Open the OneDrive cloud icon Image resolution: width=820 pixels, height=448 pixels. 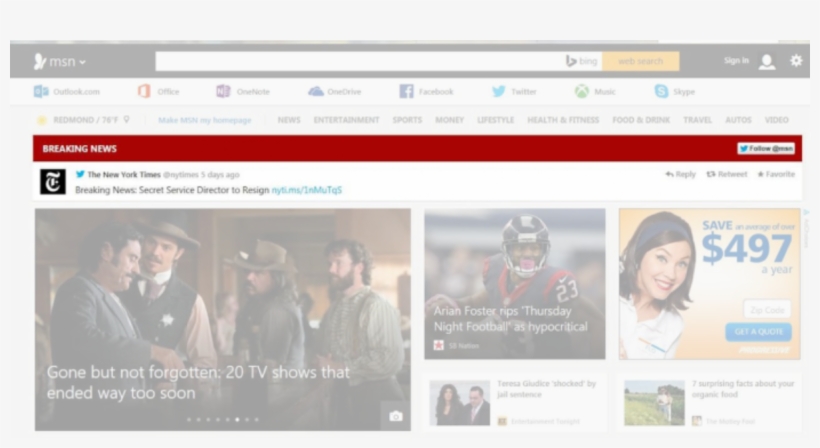click(316, 91)
